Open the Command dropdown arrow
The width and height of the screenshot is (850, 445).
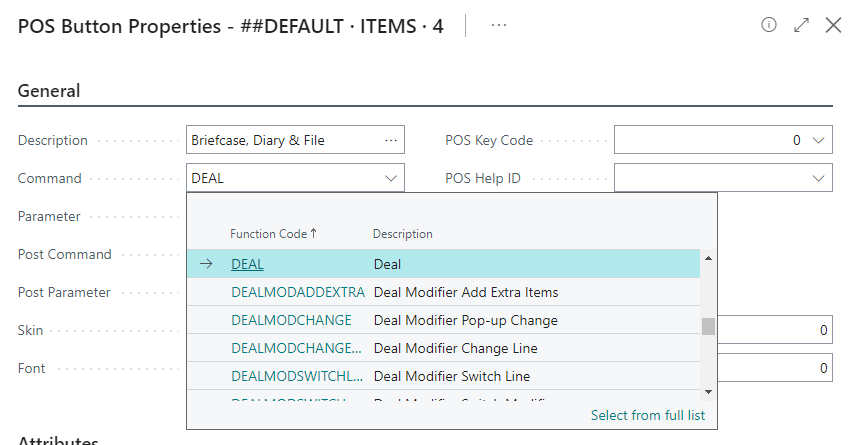click(x=391, y=179)
